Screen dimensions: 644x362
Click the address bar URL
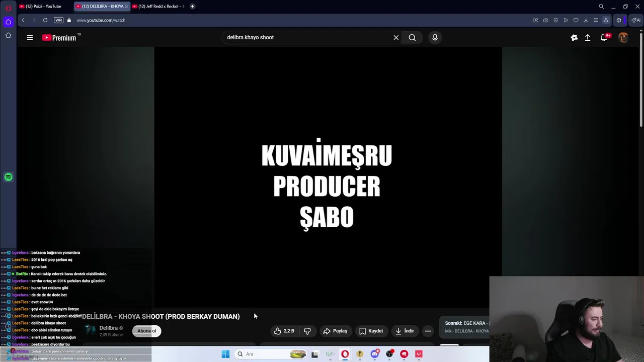(x=101, y=20)
